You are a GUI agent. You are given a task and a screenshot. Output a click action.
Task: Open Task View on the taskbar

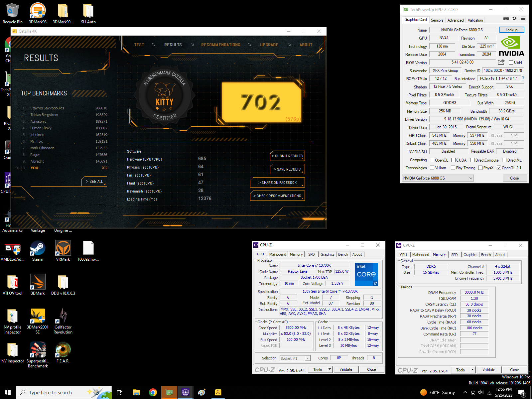[120, 392]
